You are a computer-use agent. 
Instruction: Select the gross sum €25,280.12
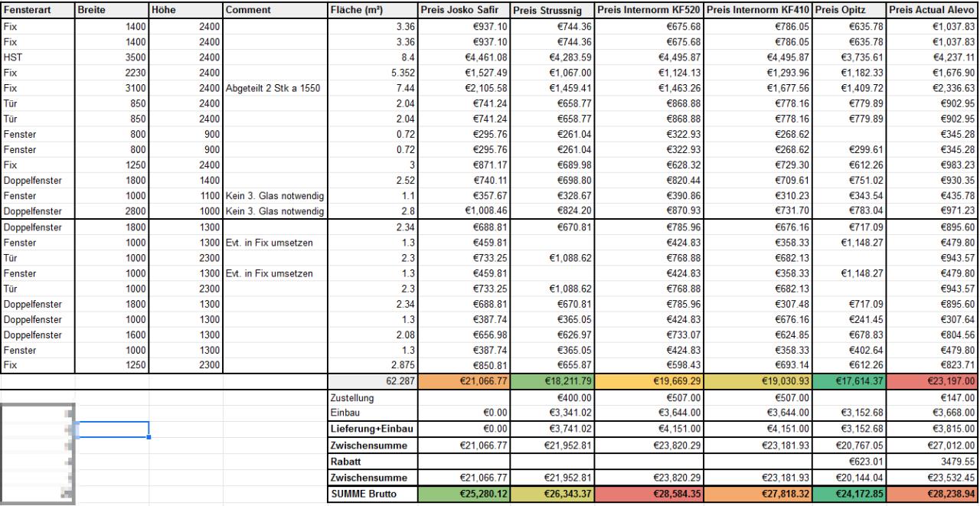pos(464,494)
